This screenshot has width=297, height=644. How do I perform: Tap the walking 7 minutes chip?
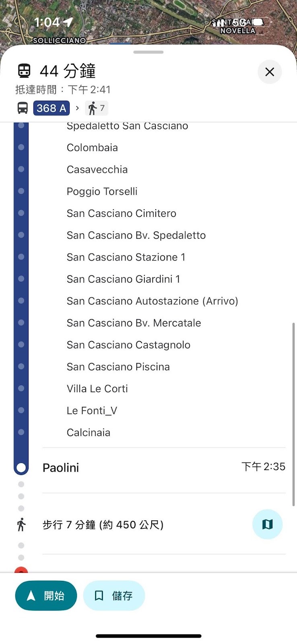pos(97,108)
